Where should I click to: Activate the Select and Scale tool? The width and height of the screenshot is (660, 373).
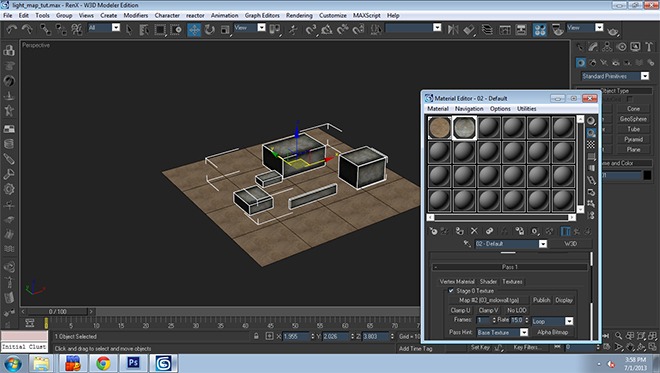coord(225,29)
